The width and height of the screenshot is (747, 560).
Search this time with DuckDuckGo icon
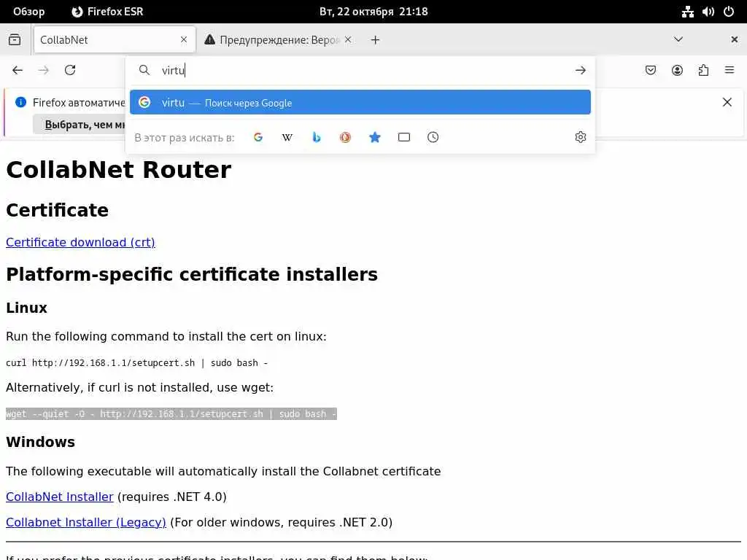click(345, 137)
